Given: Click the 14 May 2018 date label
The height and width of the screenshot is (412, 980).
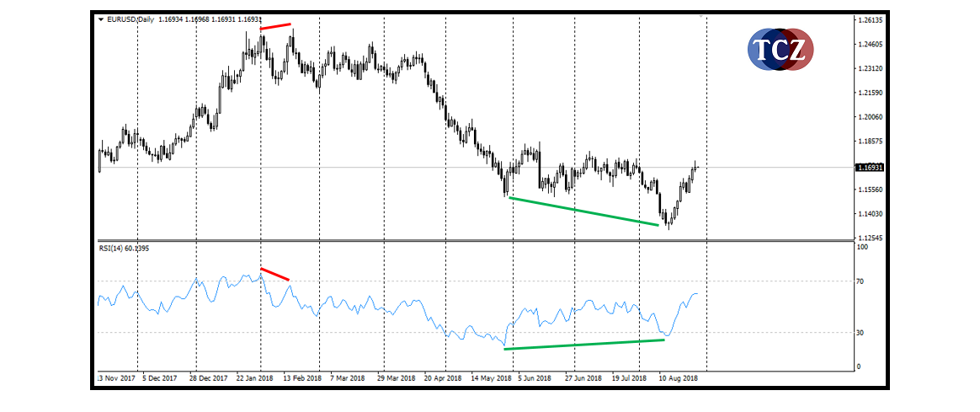Looking at the screenshot, I should pyautogui.click(x=489, y=378).
